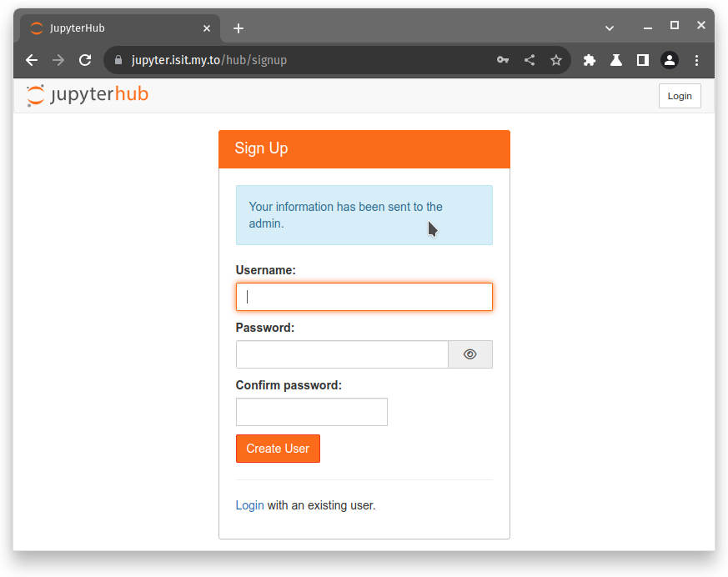
Task: Reload the page with the refresh icon
Action: point(85,60)
